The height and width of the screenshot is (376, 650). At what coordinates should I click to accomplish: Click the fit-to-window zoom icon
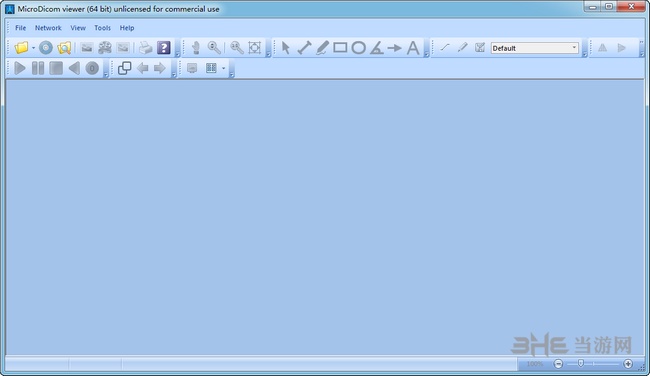(x=255, y=48)
